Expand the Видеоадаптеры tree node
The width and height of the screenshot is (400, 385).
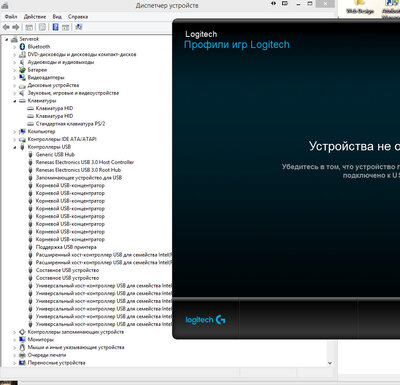pos(15,78)
